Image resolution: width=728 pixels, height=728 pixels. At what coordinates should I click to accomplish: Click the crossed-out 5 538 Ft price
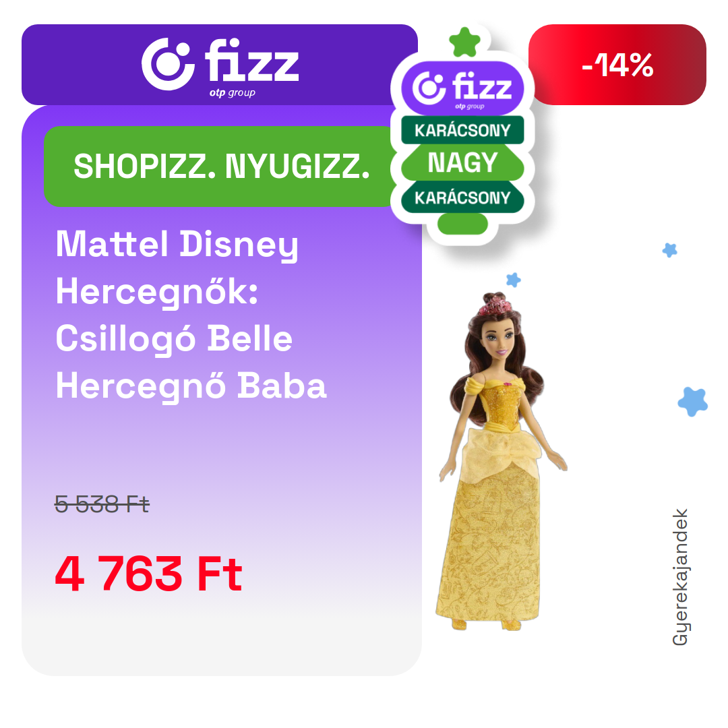pos(102,504)
